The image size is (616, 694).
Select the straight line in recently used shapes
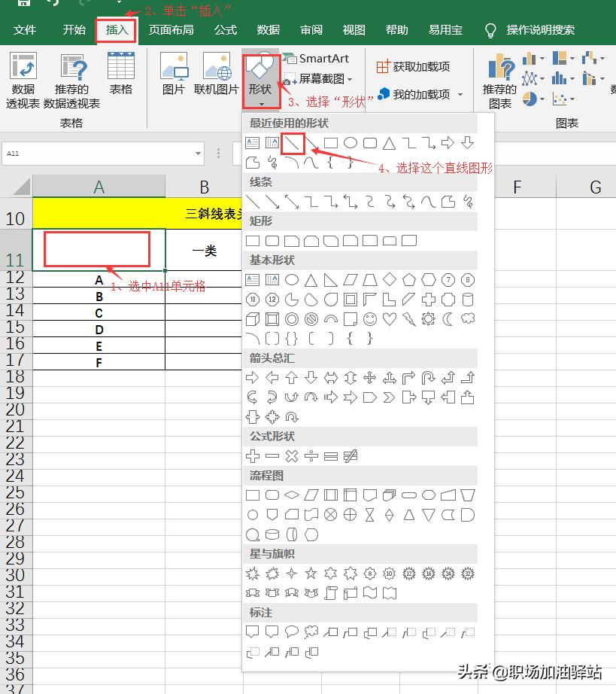point(291,143)
